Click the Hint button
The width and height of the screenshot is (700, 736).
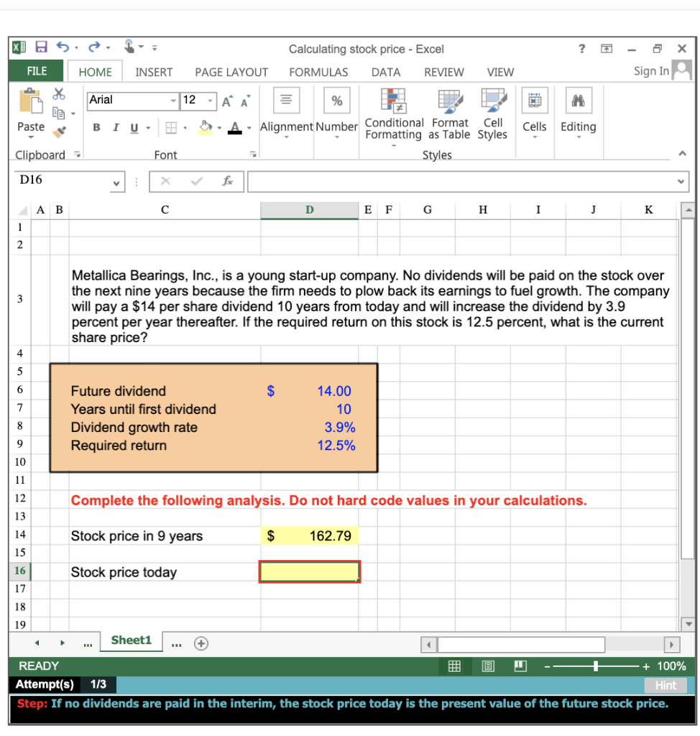666,685
